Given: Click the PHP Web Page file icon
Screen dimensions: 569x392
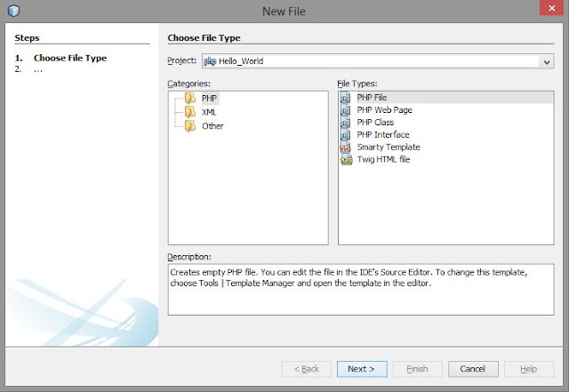Looking at the screenshot, I should 346,110.
